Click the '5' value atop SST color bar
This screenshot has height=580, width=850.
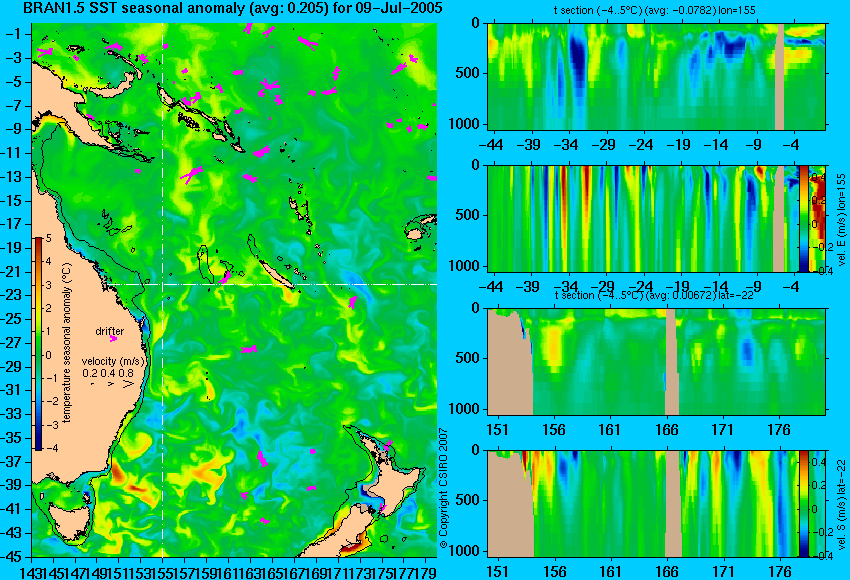(x=49, y=238)
